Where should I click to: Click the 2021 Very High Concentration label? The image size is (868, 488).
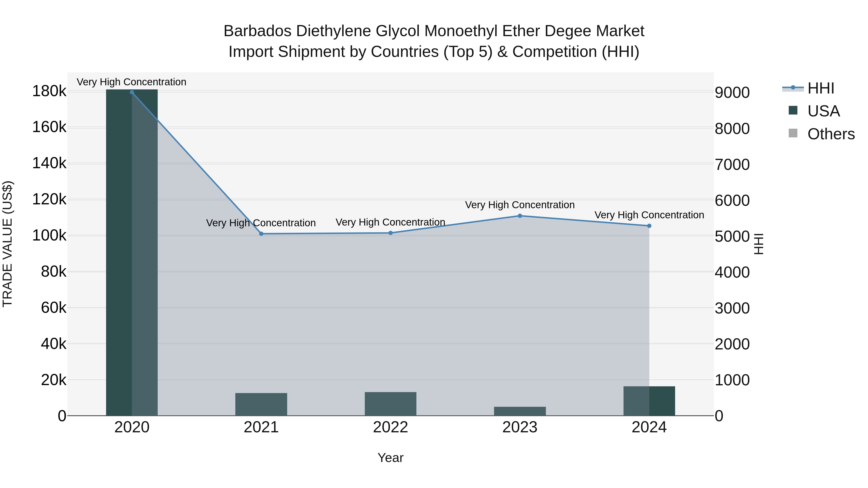pos(261,223)
